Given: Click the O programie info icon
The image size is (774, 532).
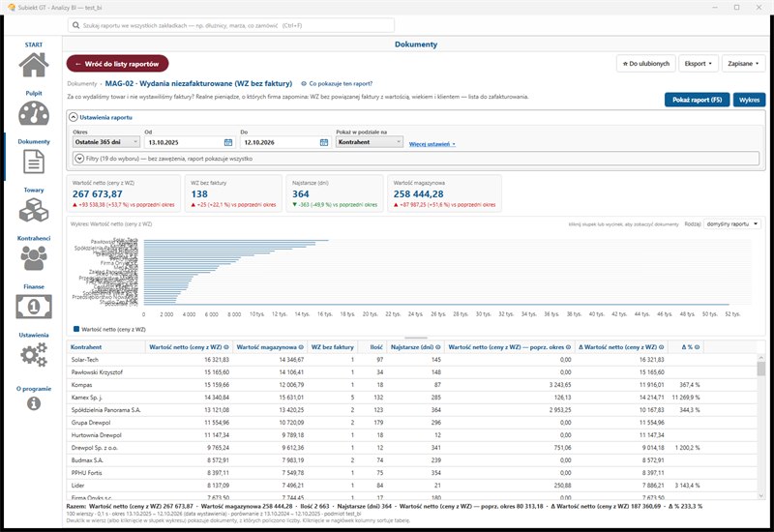Looking at the screenshot, I should click(x=34, y=403).
